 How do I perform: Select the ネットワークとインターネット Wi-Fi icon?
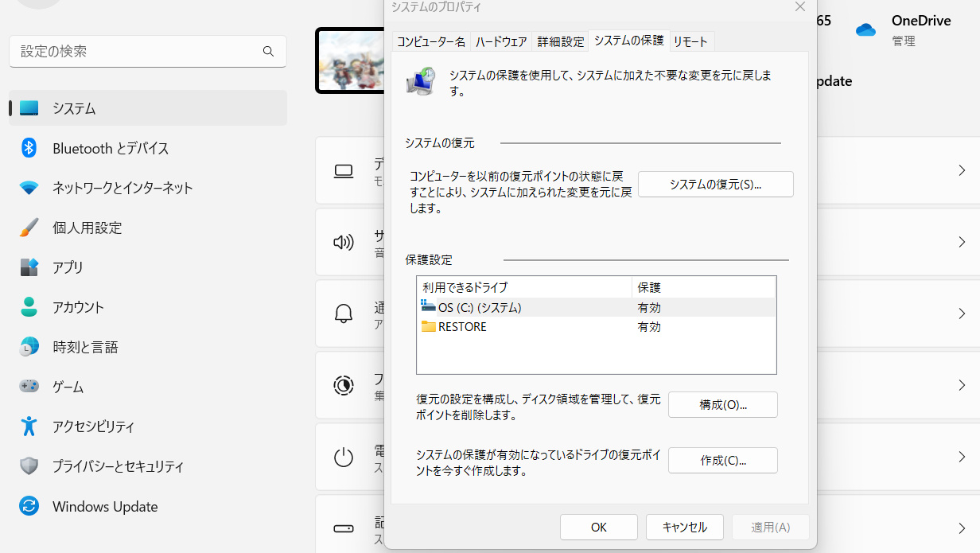29,188
